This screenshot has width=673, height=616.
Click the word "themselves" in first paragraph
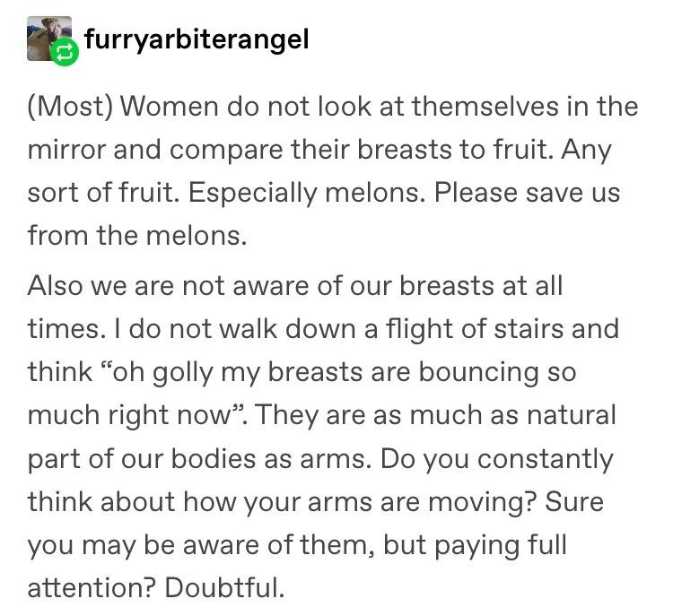pyautogui.click(x=485, y=106)
